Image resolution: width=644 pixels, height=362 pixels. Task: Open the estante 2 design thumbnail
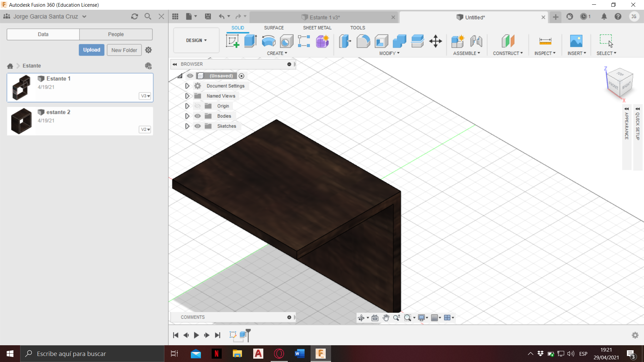21,121
